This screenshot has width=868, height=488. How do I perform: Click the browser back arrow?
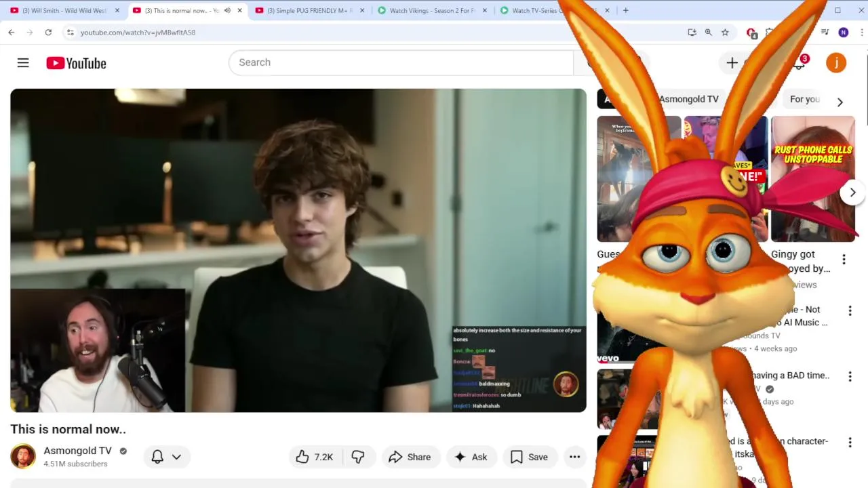12,32
